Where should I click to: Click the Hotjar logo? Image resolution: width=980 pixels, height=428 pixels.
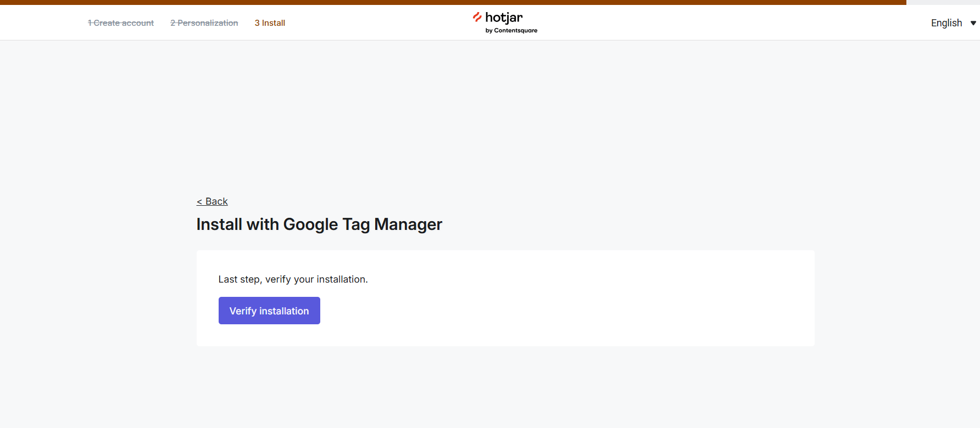[505, 22]
